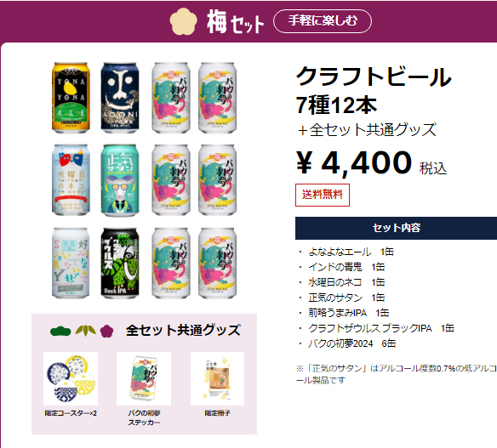Screen dimensions: 497x448
Task: Click the bamboo leaf icon in goods header
Action: [86, 331]
